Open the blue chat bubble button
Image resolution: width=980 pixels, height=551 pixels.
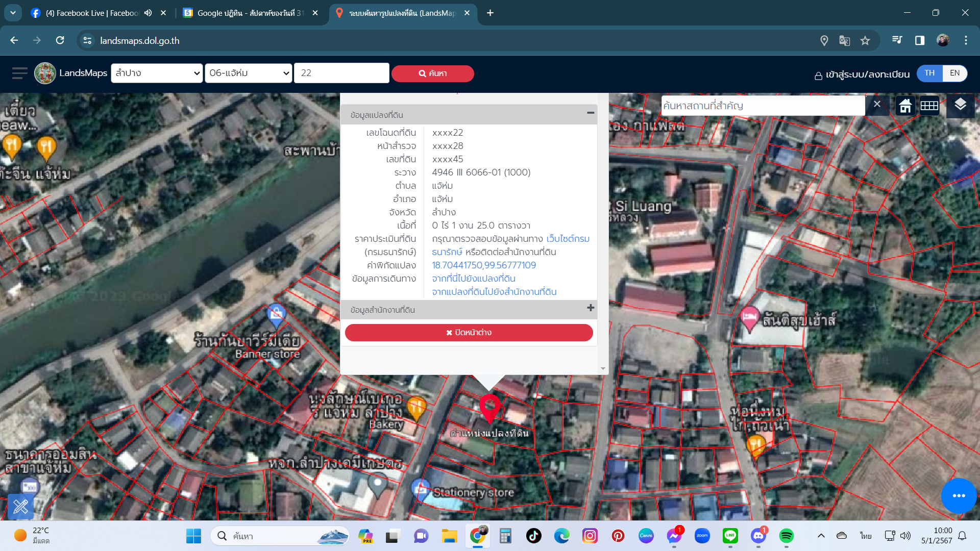click(x=959, y=495)
